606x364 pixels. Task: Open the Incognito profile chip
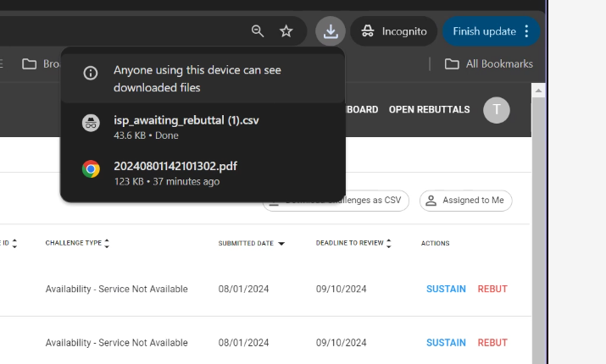[394, 31]
